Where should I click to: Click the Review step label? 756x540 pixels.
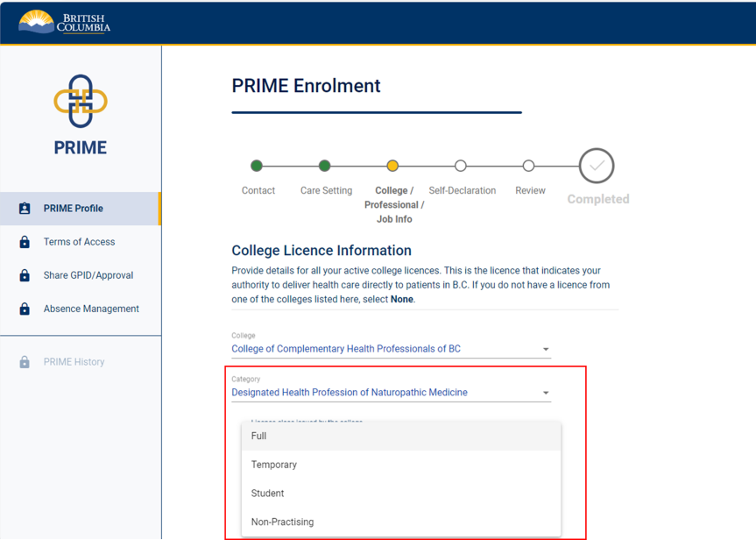coord(529,190)
